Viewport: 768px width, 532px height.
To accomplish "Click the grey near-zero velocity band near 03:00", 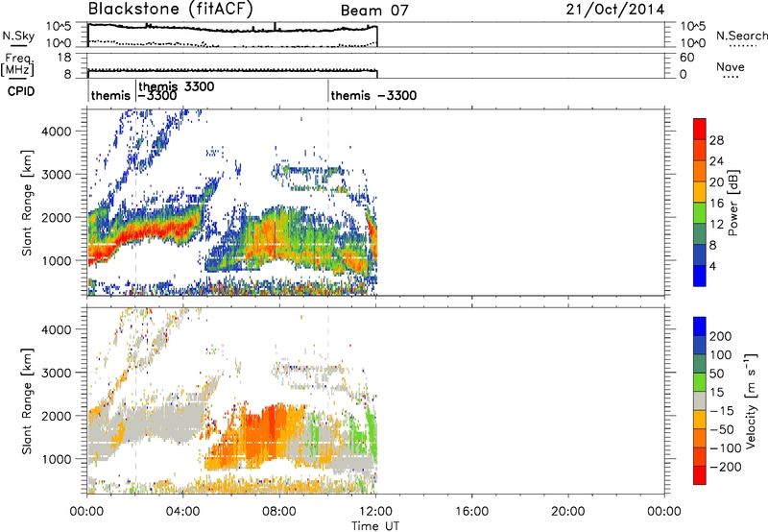I will pos(159,423).
